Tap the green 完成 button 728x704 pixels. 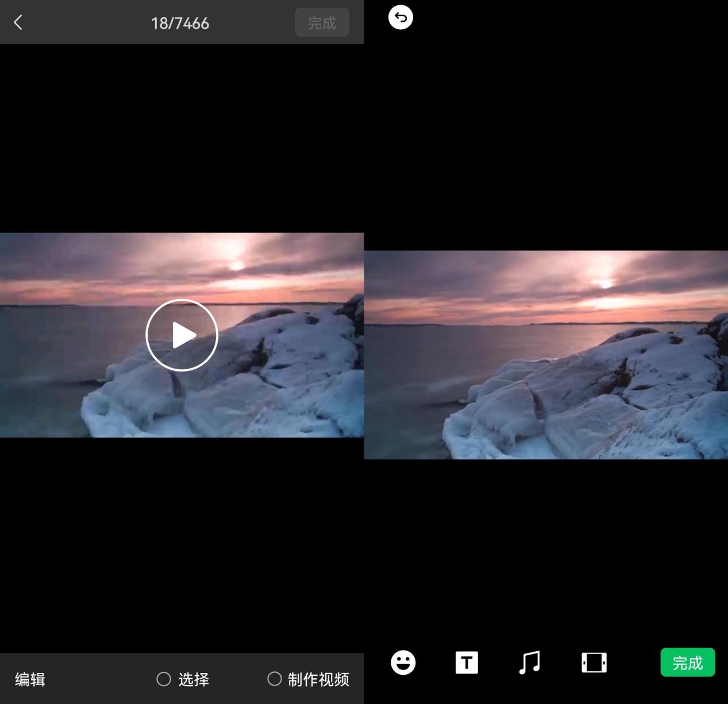coord(688,663)
